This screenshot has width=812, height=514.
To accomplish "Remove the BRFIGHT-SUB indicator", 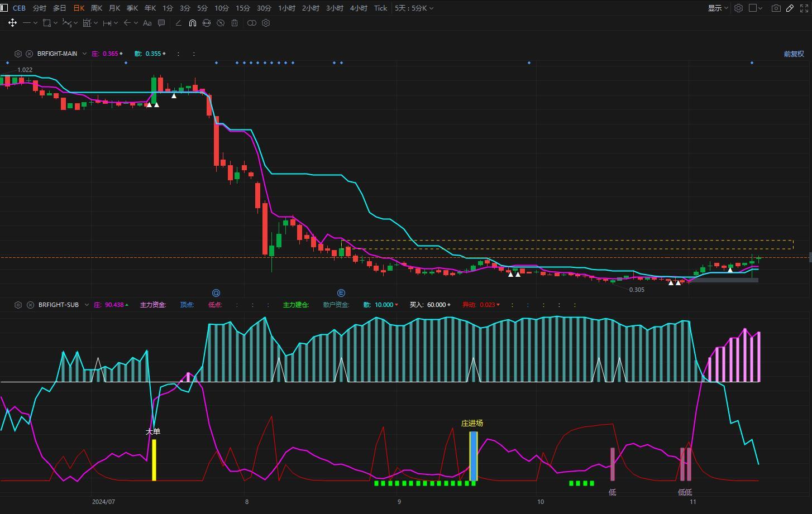I will coord(30,305).
